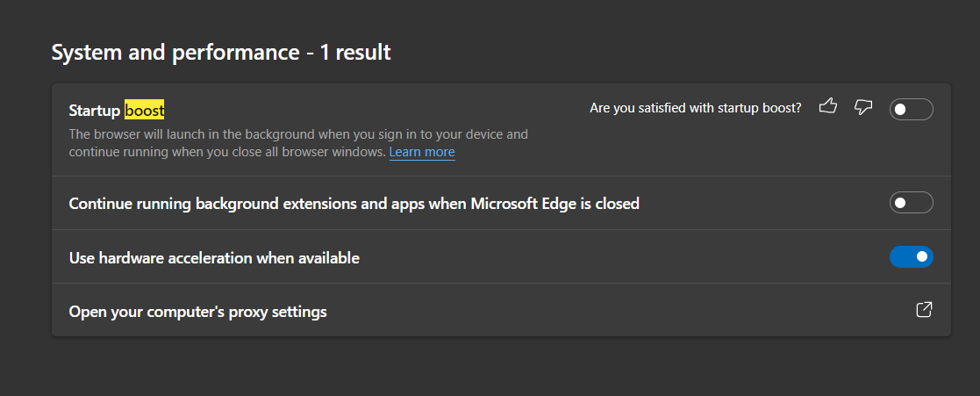Click "continue running when you close" description line

pyautogui.click(x=227, y=152)
